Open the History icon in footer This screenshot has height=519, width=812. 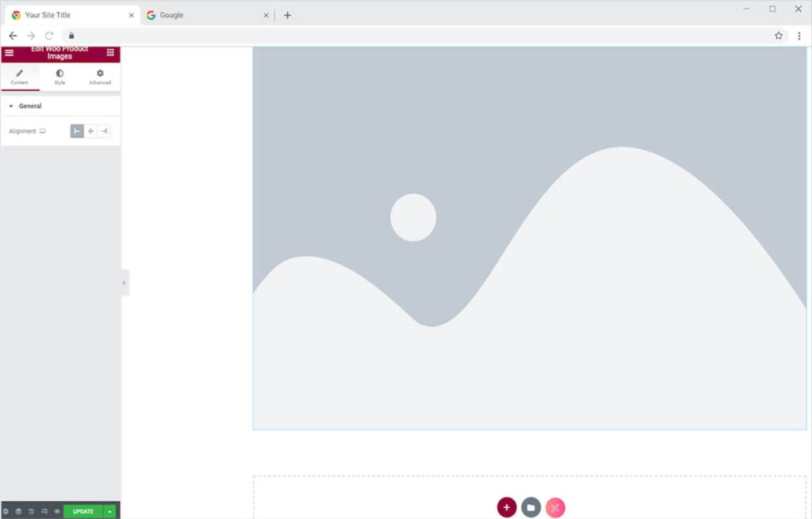tap(31, 512)
